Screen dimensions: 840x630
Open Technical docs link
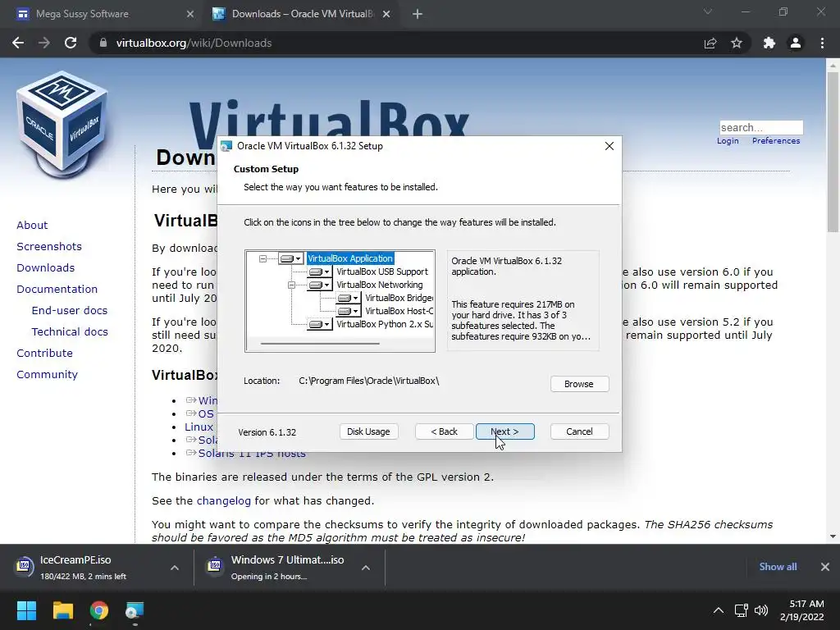click(x=70, y=332)
